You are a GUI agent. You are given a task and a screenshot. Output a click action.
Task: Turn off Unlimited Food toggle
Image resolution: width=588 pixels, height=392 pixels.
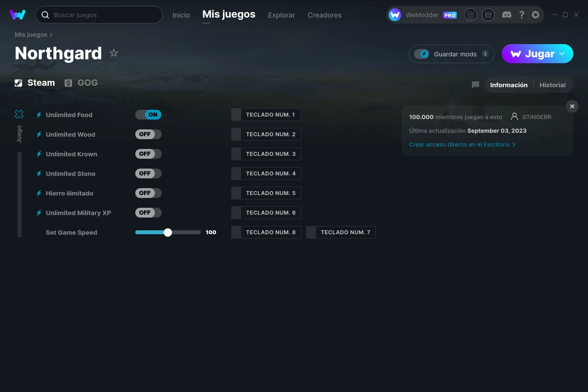(148, 115)
